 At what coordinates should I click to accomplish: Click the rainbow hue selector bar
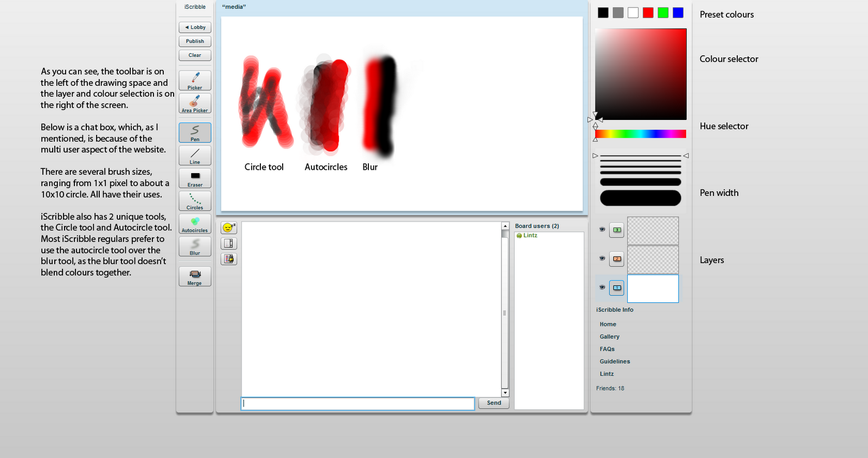[x=641, y=134]
